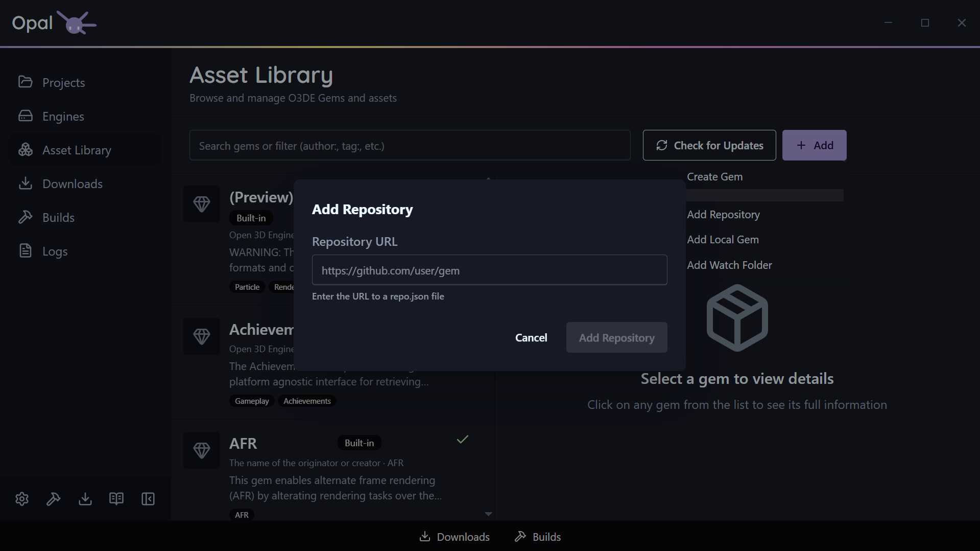Open Downloads in bottom status bar

(455, 537)
